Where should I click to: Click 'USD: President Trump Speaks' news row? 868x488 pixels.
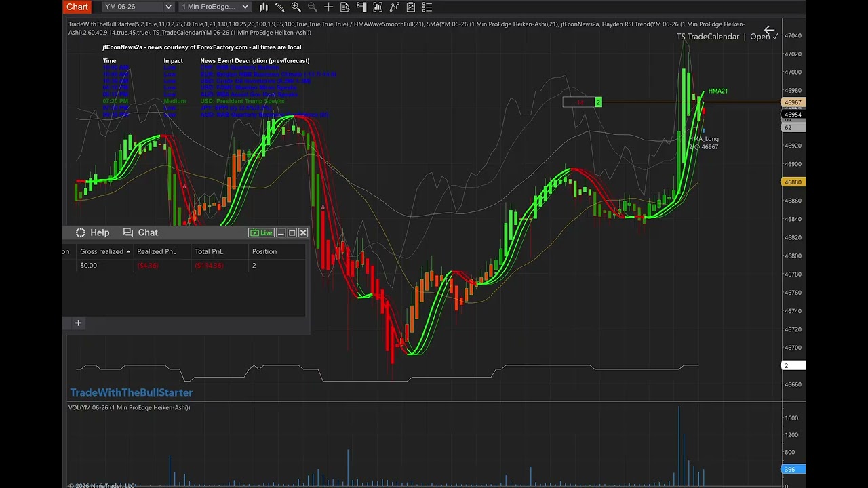[x=242, y=102]
